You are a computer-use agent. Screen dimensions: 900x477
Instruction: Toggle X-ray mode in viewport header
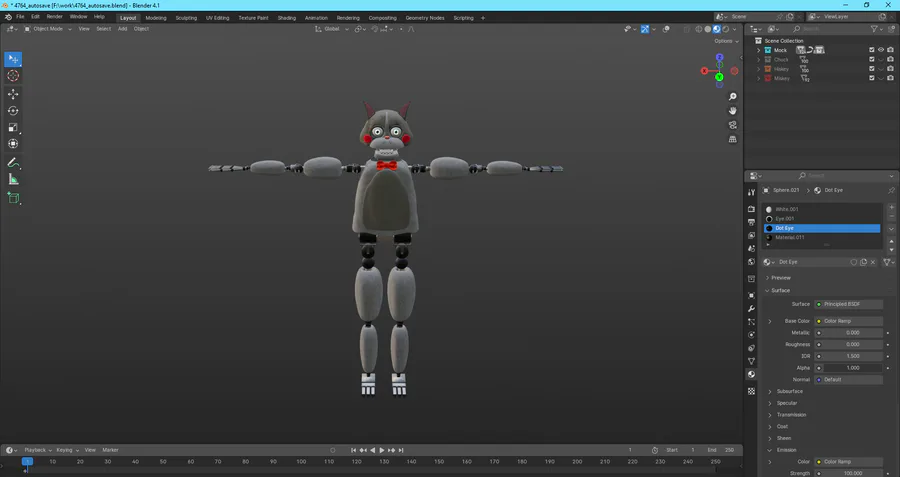[x=687, y=29]
